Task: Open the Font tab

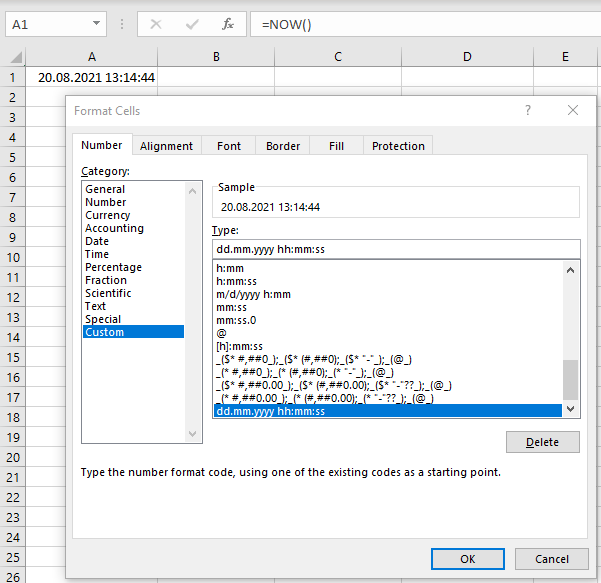Action: (229, 146)
